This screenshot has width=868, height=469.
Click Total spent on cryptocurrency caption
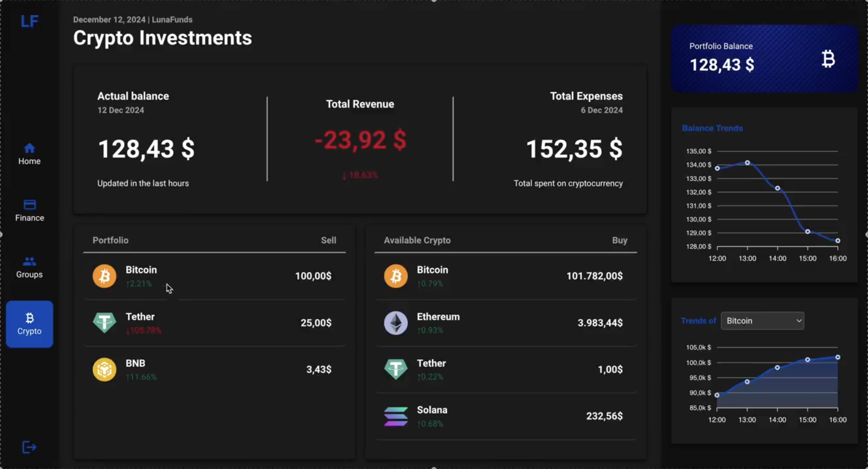[568, 183]
